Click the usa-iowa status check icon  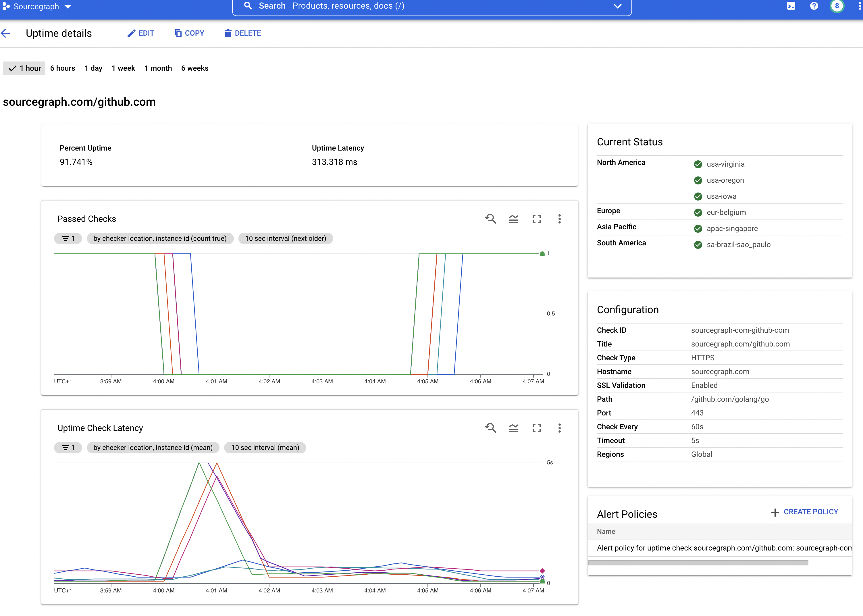coord(698,197)
